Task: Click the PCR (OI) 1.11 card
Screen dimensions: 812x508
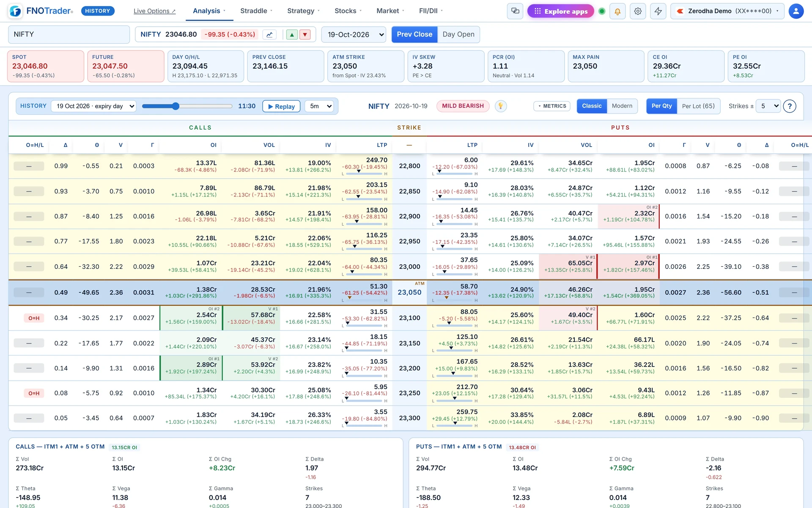Action: pyautogui.click(x=526, y=66)
